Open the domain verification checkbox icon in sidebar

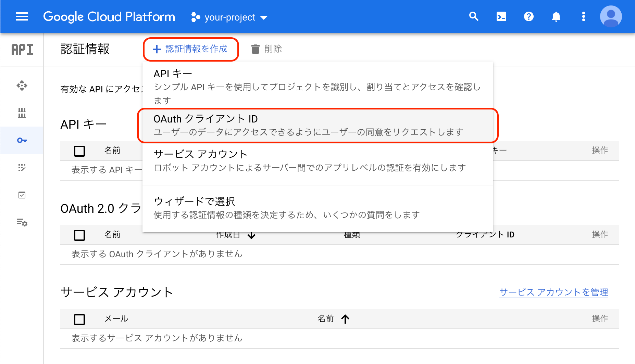pos(22,195)
